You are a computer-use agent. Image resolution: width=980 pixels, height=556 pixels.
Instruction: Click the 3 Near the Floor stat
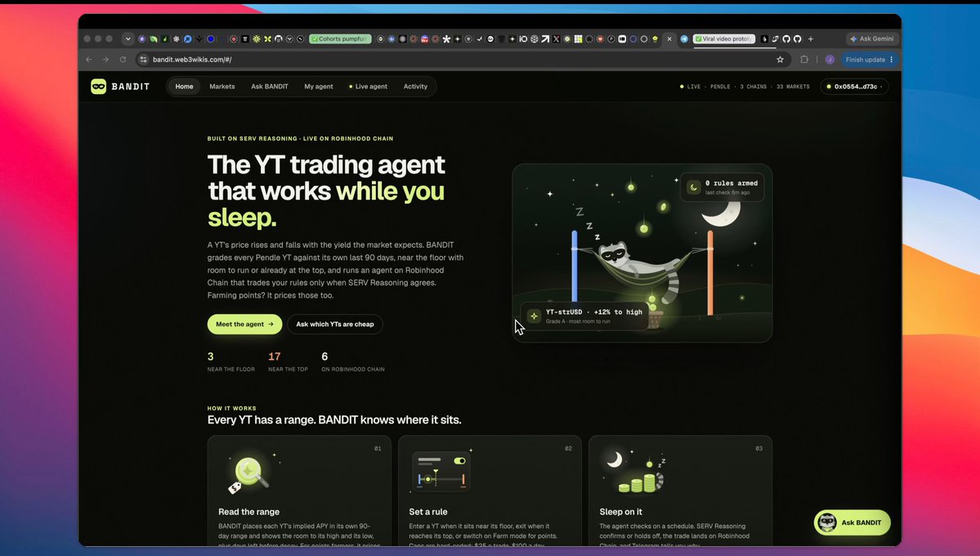(x=231, y=362)
